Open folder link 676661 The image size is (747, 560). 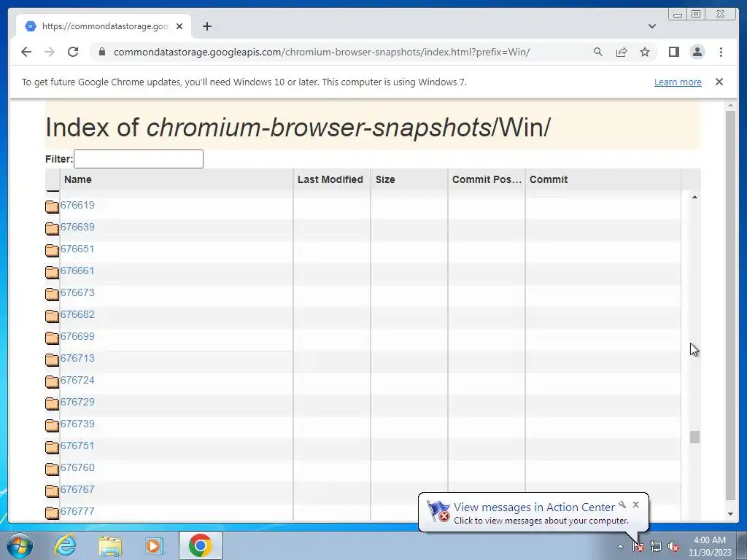[77, 271]
